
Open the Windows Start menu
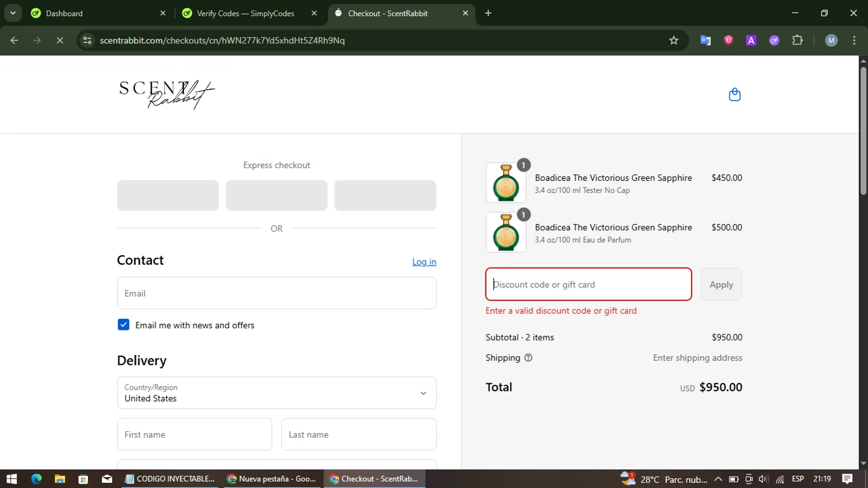point(12,479)
